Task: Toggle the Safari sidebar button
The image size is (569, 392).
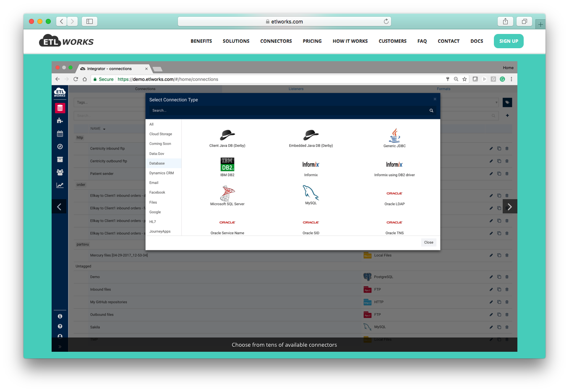Action: coord(89,21)
